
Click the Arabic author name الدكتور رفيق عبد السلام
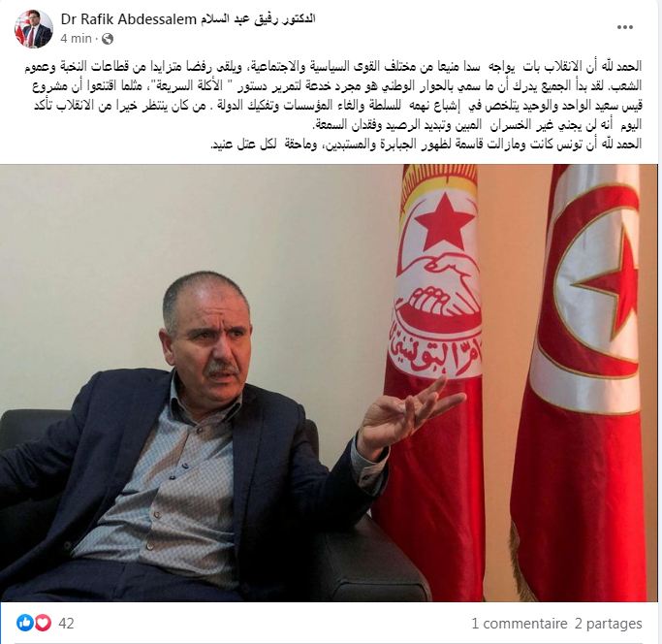click(x=259, y=19)
